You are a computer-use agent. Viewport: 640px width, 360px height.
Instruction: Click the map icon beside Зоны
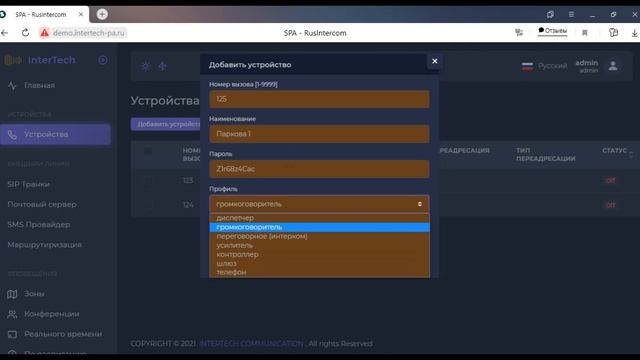[x=12, y=294]
